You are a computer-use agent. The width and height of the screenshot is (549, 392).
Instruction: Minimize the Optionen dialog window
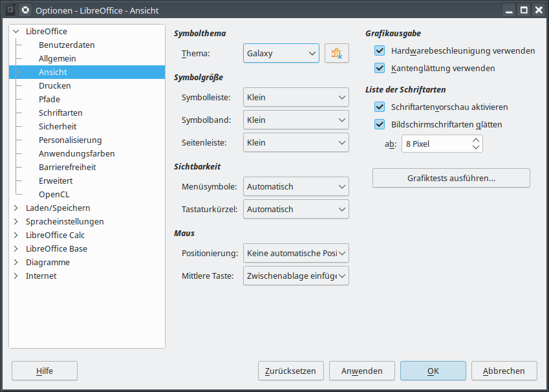(x=509, y=10)
